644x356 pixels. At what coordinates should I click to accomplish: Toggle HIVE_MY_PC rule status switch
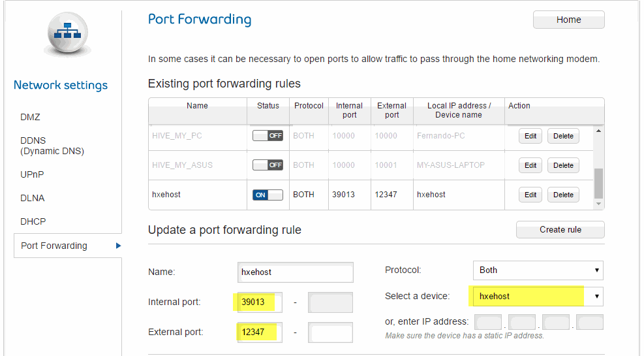268,136
